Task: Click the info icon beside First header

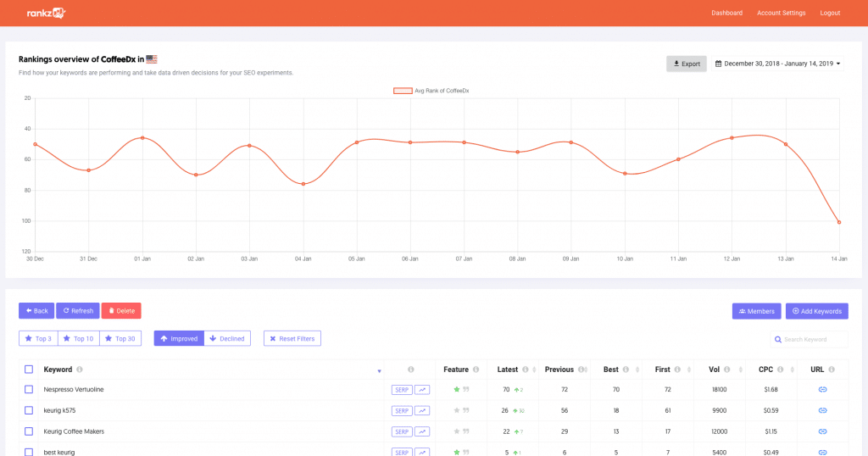Action: [677, 370]
